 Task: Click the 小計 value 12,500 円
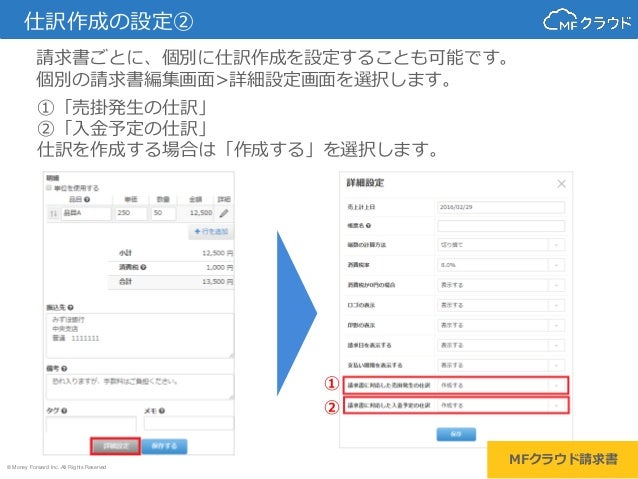218,253
